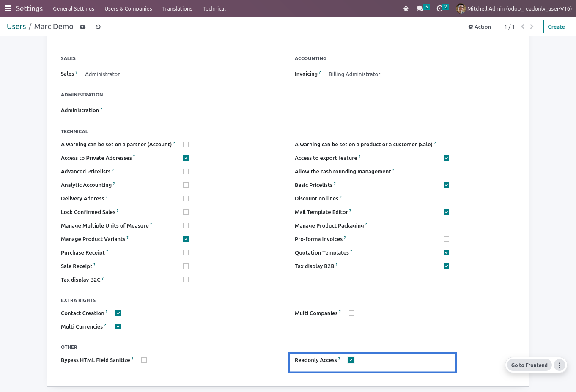Discard changes with undo icon

point(98,27)
